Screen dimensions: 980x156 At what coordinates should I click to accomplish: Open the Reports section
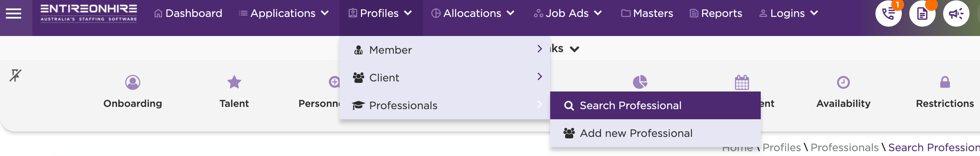(x=716, y=13)
